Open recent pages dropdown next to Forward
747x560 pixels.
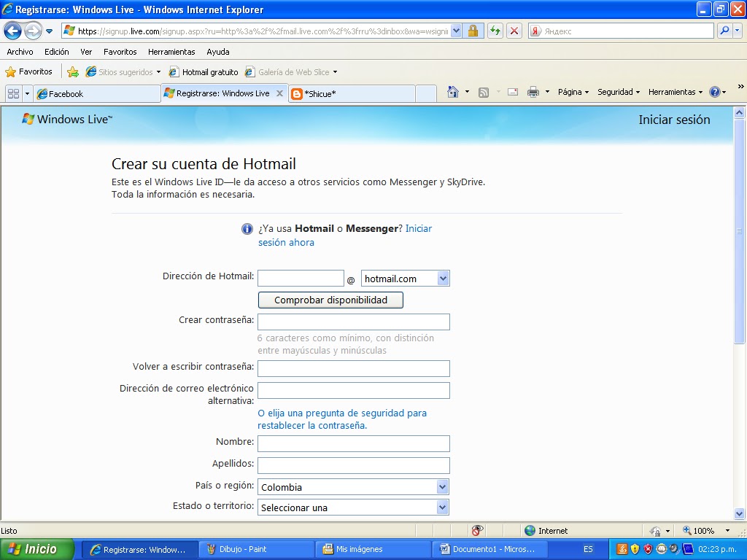(x=49, y=31)
